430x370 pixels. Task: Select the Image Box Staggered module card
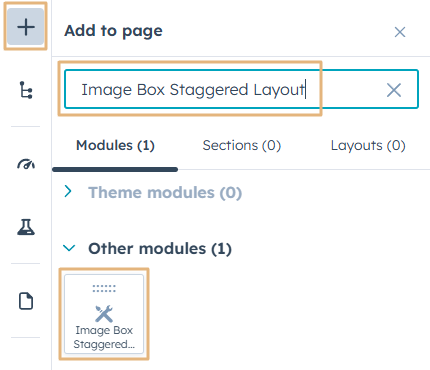coord(104,314)
